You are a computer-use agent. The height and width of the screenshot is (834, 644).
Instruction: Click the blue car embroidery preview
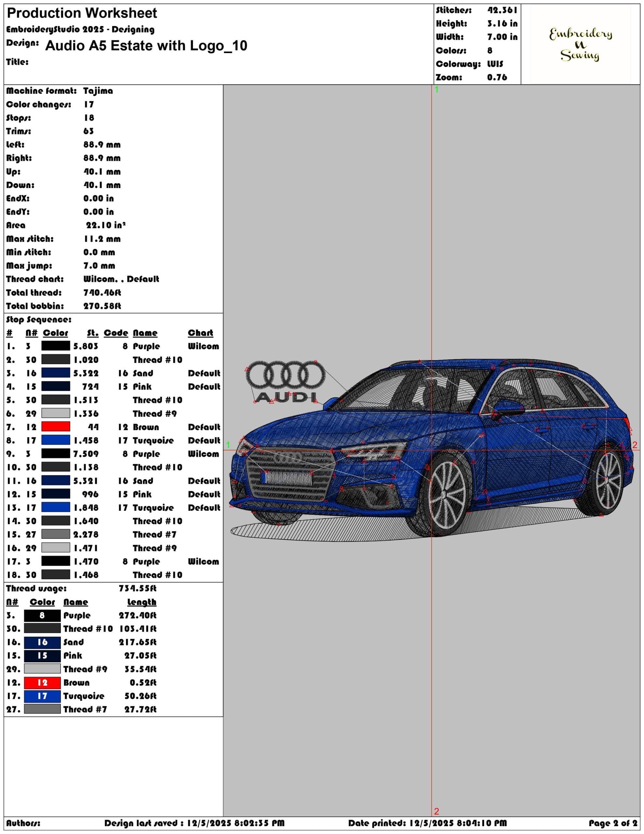click(x=431, y=450)
